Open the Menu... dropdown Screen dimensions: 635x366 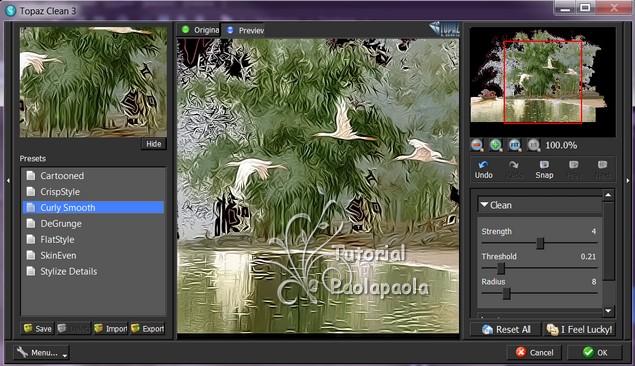tap(41, 352)
